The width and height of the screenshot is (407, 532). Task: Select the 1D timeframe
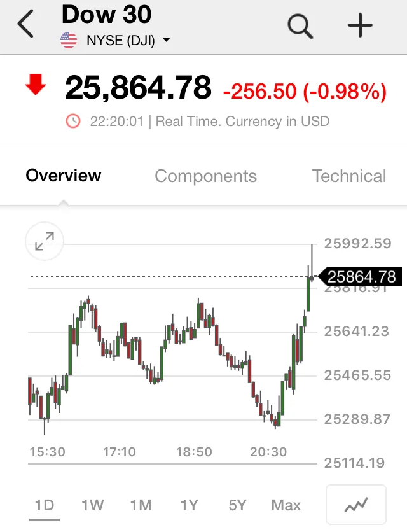pos(45,505)
